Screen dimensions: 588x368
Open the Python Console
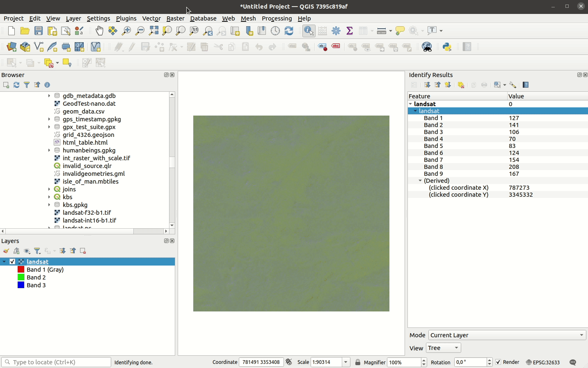[x=447, y=47]
